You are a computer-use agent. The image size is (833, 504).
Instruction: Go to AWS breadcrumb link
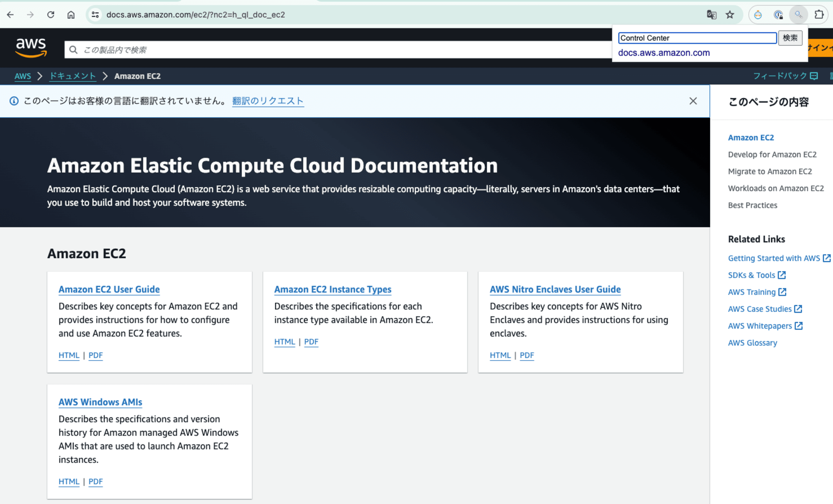click(x=22, y=76)
